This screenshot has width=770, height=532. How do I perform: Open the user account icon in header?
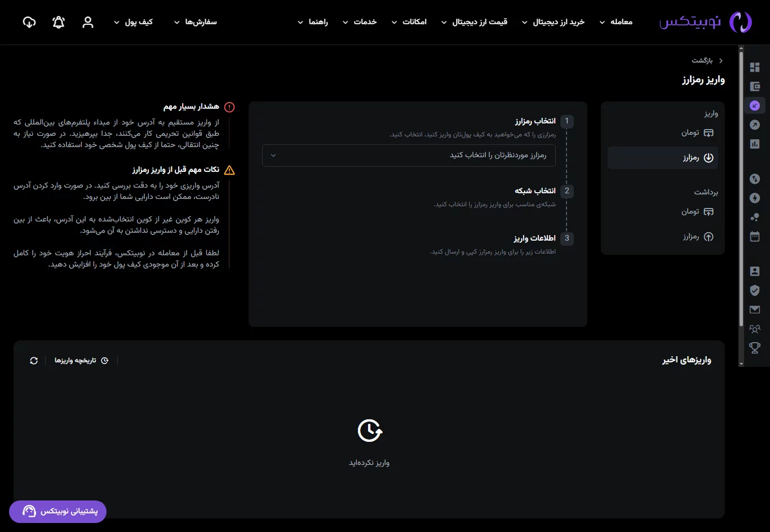coord(87,22)
